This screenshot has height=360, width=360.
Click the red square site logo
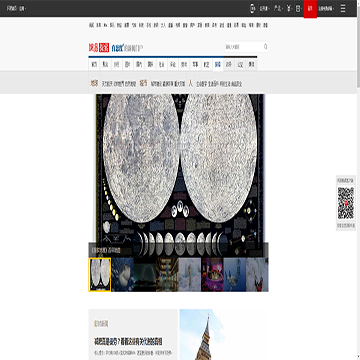[x=104, y=48]
